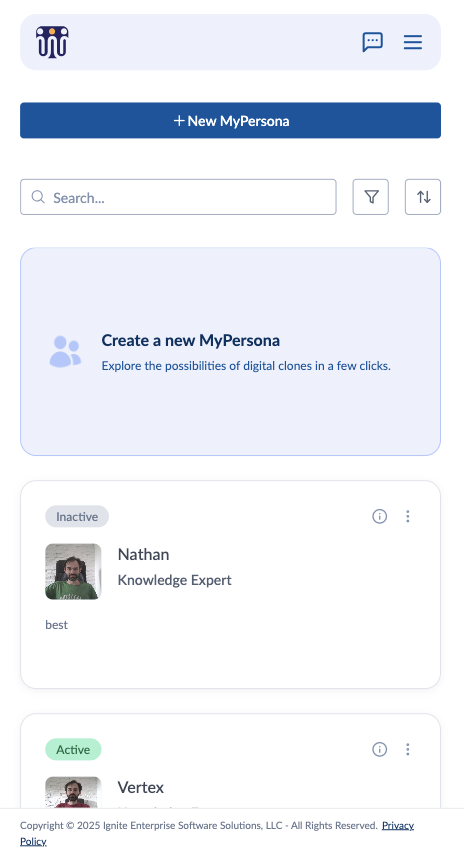The image size is (464, 854).
Task: Click the MyPersona logo in header
Action: click(52, 42)
